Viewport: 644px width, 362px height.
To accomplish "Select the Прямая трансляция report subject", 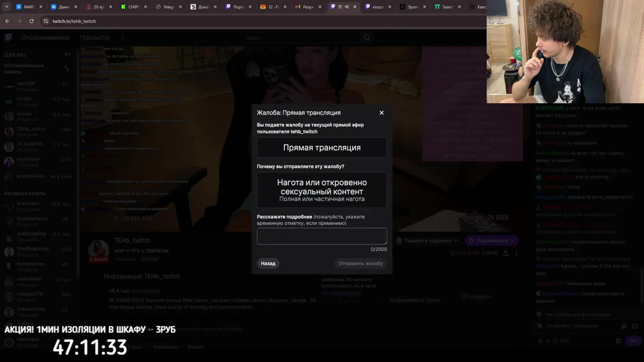I will (322, 148).
